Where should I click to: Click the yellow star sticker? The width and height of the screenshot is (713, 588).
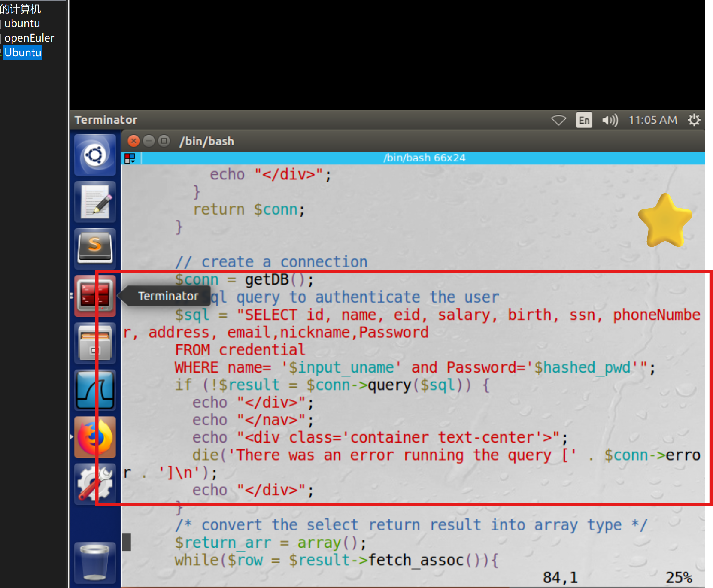[x=665, y=221]
